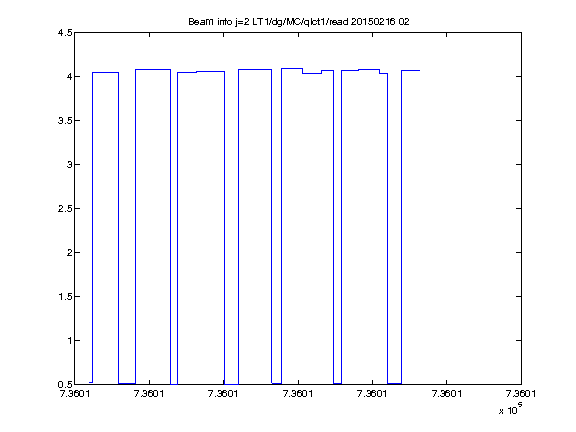Click the stepped dip in the fifth pulse top
The image size is (576, 432).
click(312, 73)
